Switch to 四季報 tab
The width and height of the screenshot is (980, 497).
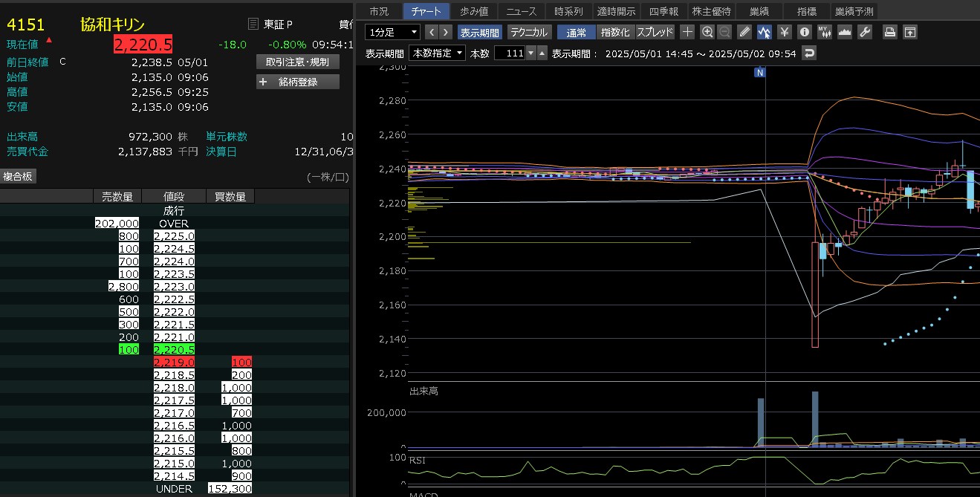(x=664, y=11)
